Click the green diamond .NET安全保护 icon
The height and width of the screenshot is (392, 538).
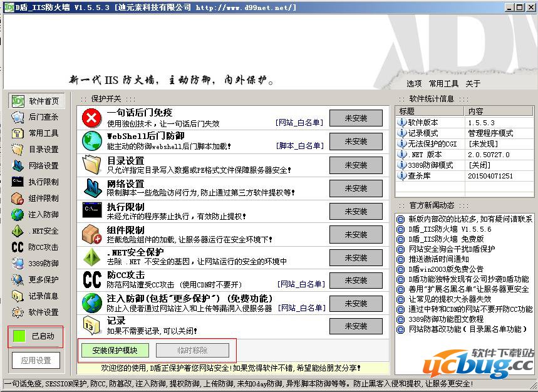(x=92, y=257)
